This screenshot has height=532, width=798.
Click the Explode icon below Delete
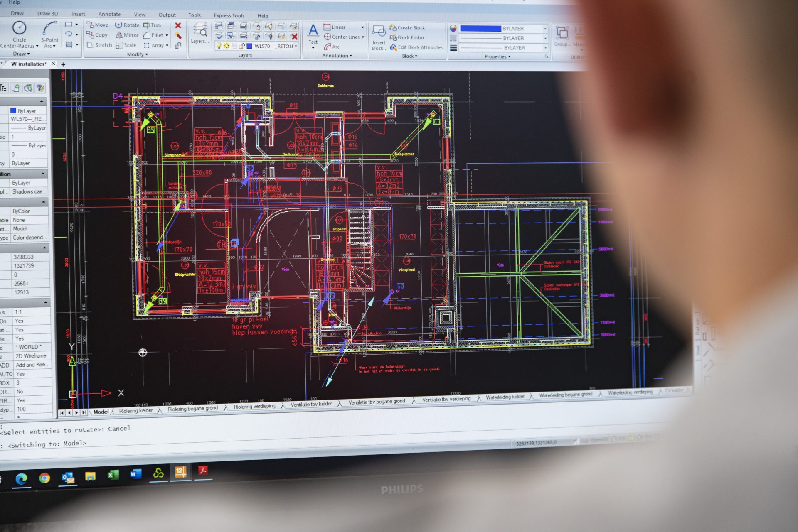coord(178,36)
